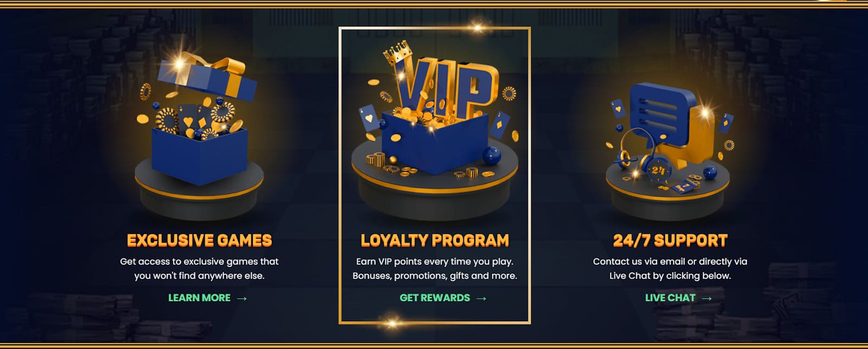Follow the Get Rewards link
The width and height of the screenshot is (868, 349).
pos(443,298)
